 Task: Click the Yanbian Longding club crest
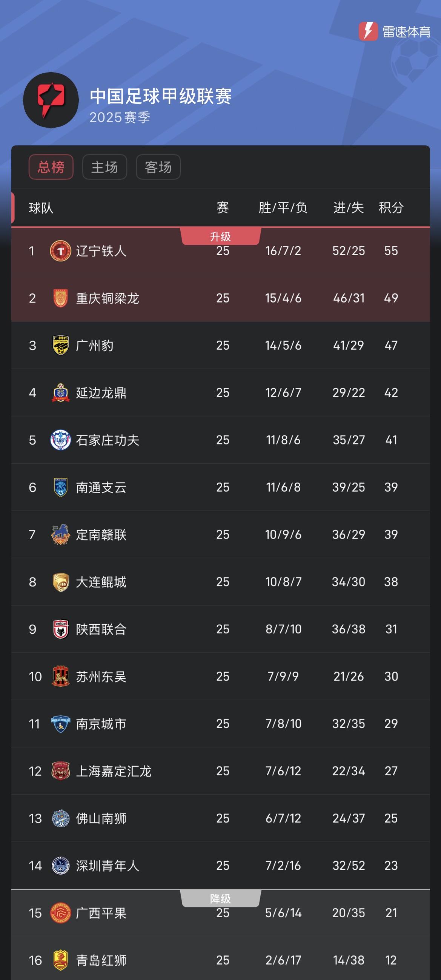click(60, 393)
